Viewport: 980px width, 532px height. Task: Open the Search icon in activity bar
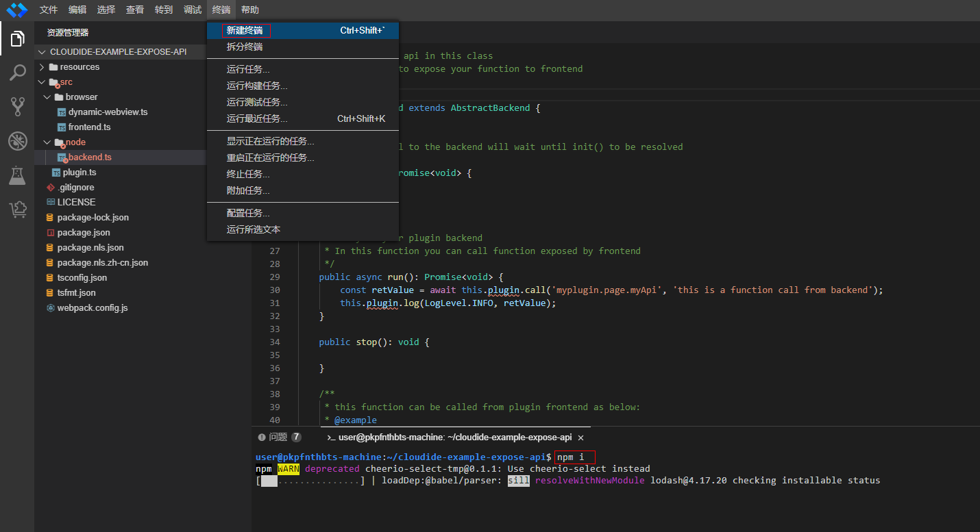17,73
